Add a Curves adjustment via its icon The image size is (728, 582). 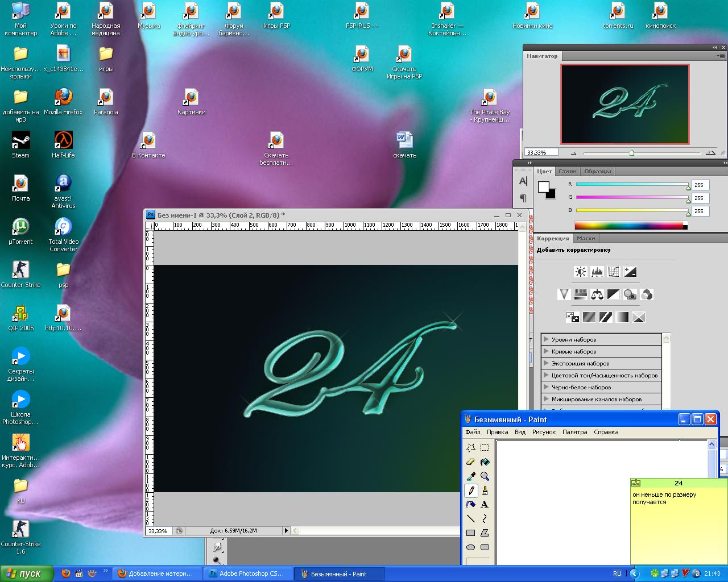pos(613,272)
